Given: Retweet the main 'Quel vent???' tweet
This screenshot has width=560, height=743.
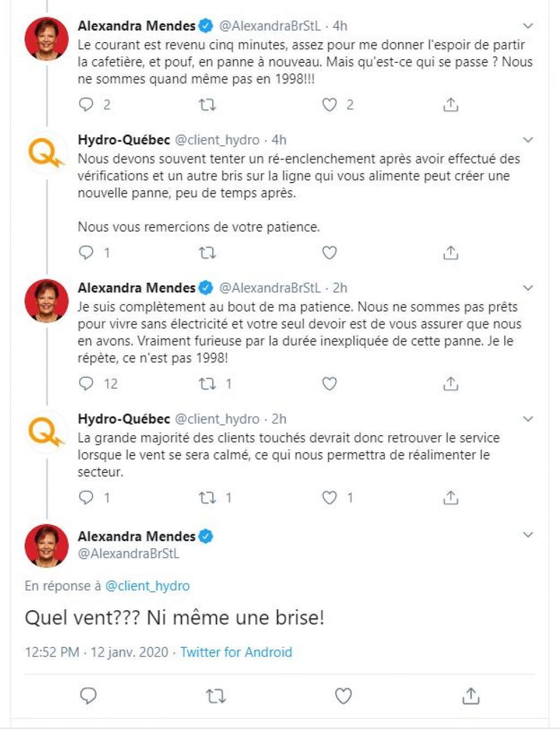Looking at the screenshot, I should click(x=215, y=696).
